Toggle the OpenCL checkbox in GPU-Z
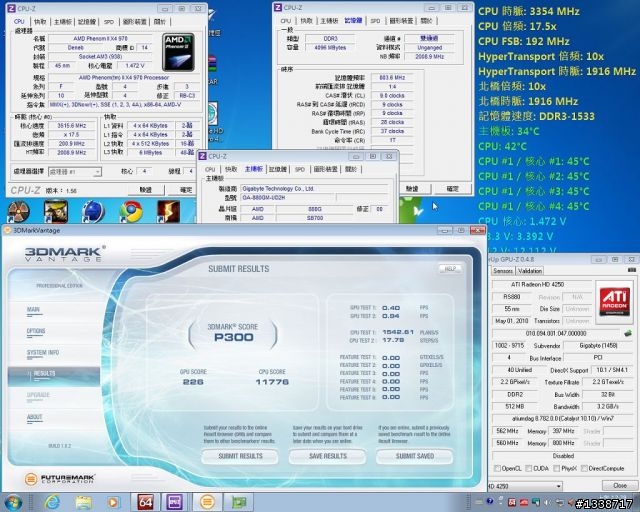This screenshot has height=512, width=640. pyautogui.click(x=497, y=468)
